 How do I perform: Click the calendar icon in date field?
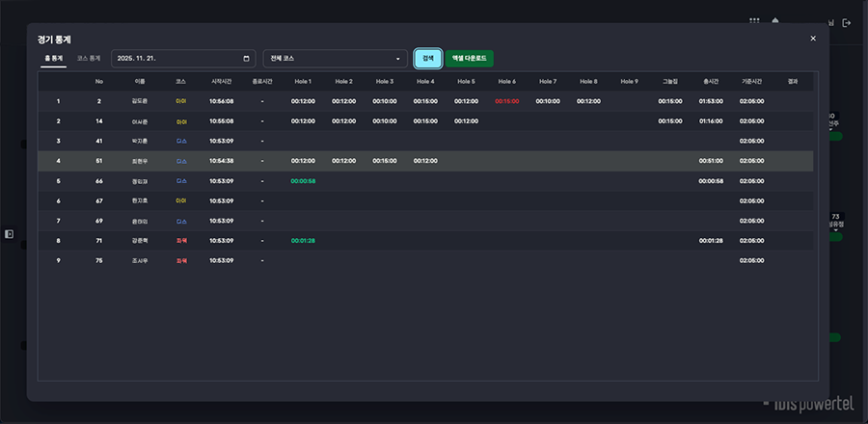click(247, 58)
